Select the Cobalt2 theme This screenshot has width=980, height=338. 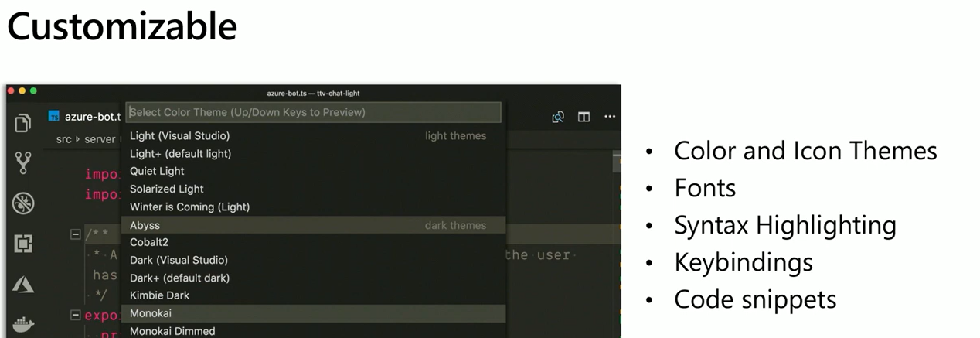(314, 242)
